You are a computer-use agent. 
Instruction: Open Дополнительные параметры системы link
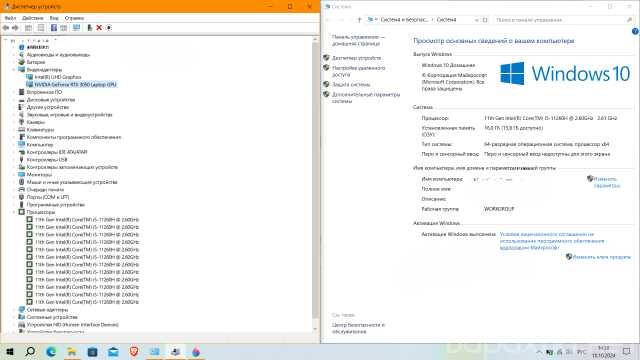(x=366, y=98)
